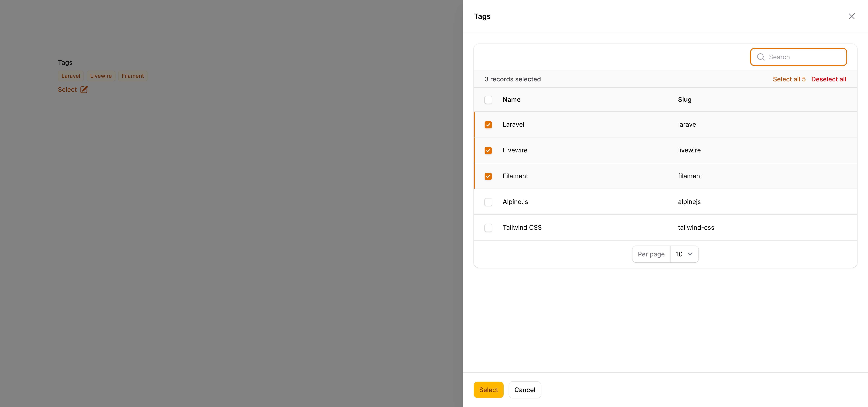This screenshot has width=868, height=407.
Task: Click the Cancel button
Action: coord(525,390)
